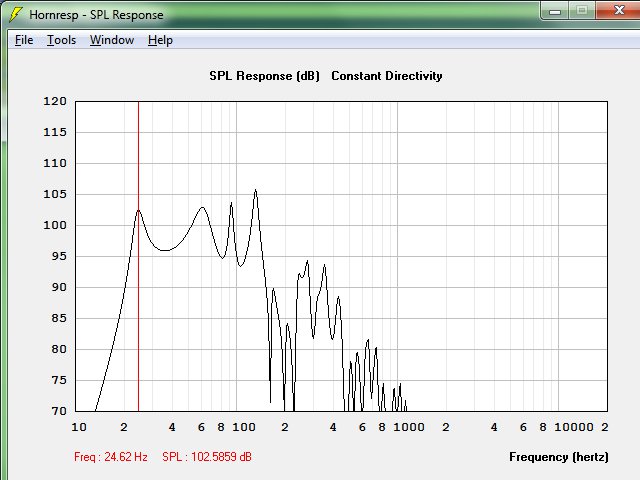Viewport: 640px width, 480px height.
Task: Click the 120 label on the dB axis
Action: tap(55, 101)
